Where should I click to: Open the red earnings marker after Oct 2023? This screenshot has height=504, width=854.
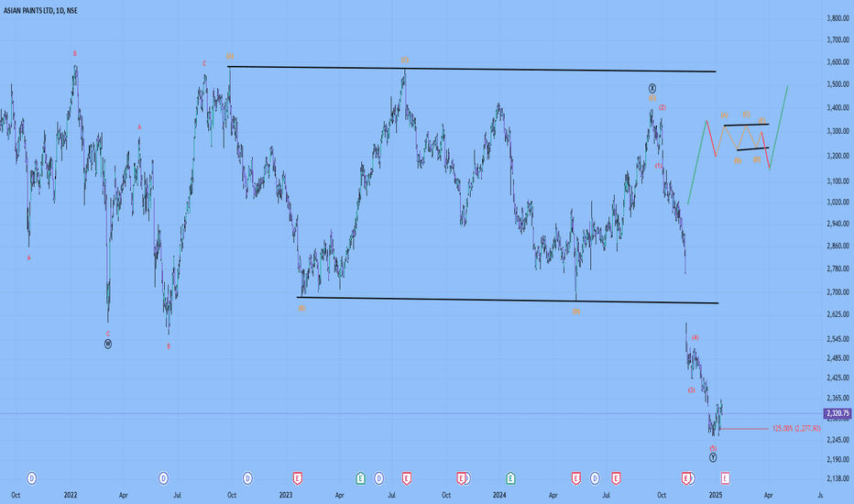coord(461,478)
